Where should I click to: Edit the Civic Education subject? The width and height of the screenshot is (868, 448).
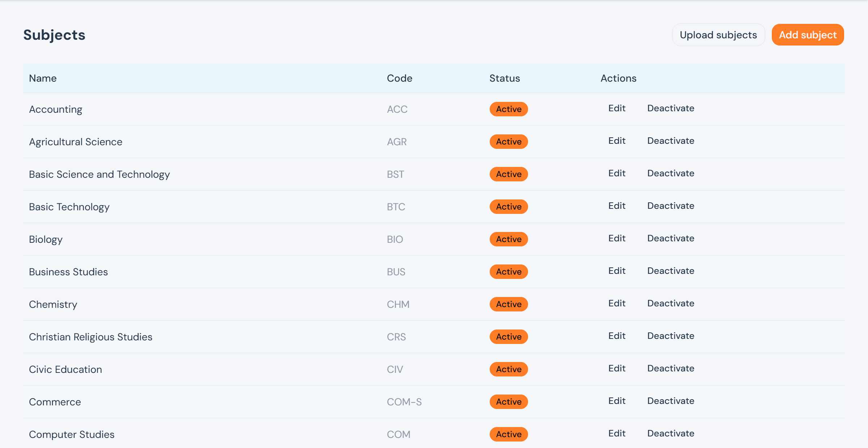[x=617, y=369]
